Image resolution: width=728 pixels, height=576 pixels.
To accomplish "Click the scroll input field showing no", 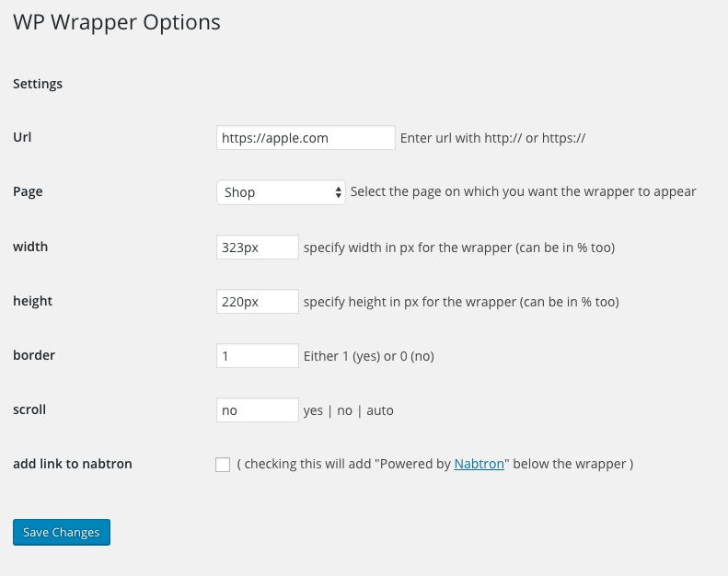I will 258,410.
